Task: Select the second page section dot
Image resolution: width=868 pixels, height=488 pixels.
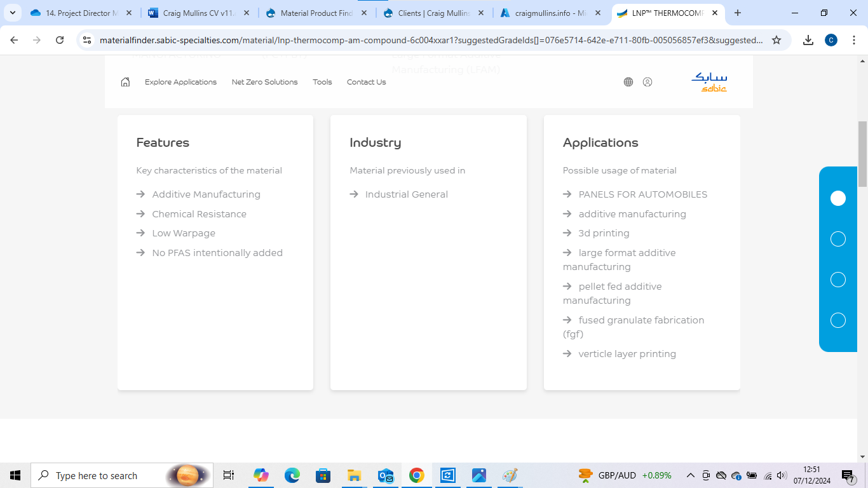Action: pyautogui.click(x=838, y=239)
